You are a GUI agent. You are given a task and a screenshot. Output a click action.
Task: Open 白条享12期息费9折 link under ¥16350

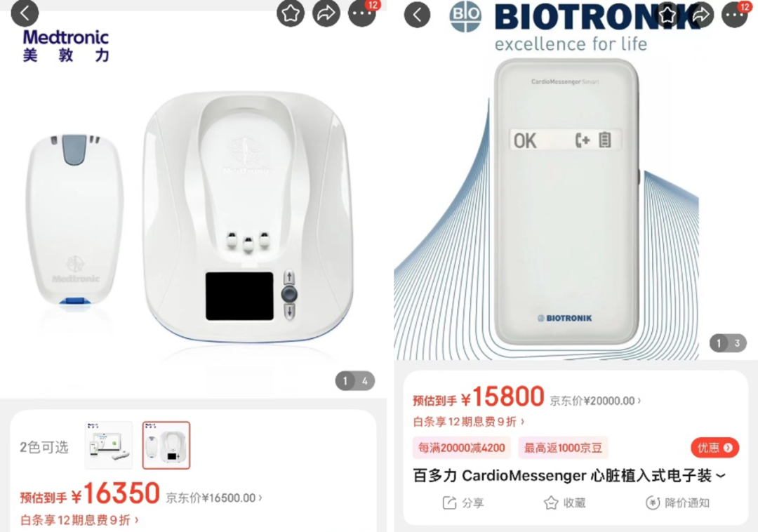(x=80, y=520)
